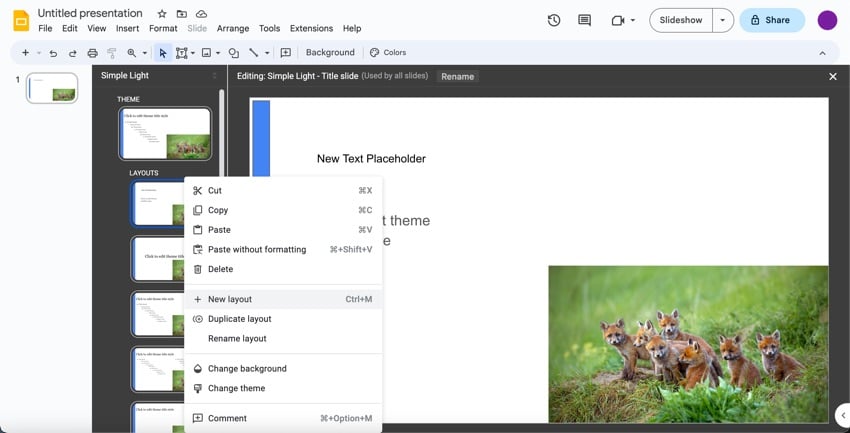The height and width of the screenshot is (433, 850).
Task: Select Duplicate layout in context menu
Action: (239, 319)
